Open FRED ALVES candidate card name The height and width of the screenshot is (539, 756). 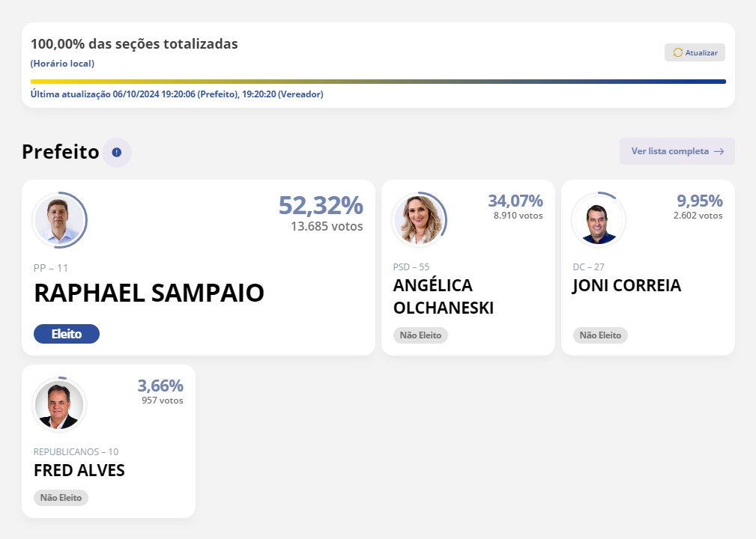pos(79,470)
